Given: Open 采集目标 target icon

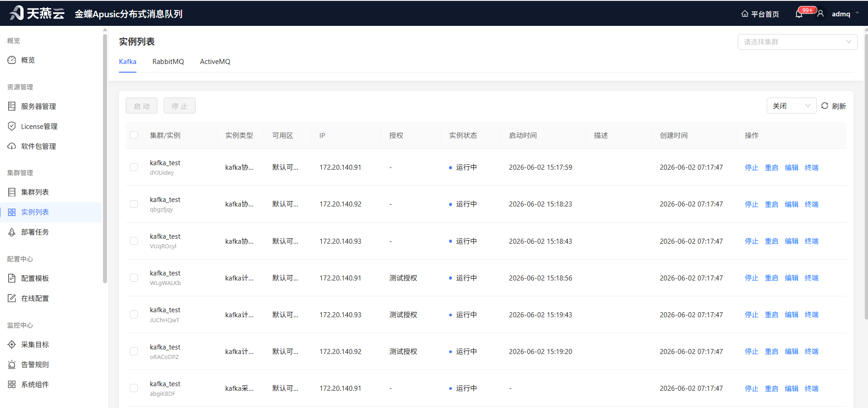Looking at the screenshot, I should [x=12, y=344].
